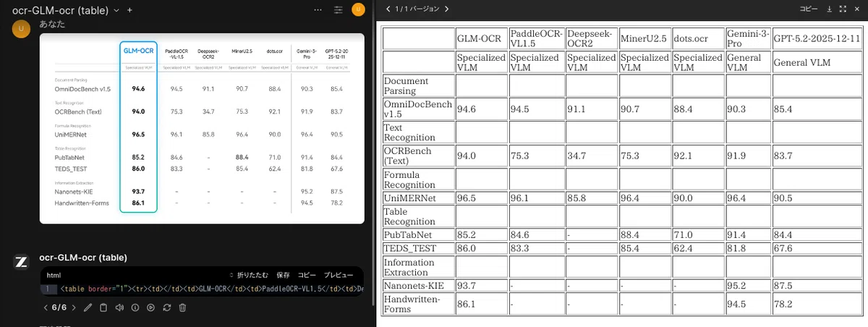
Task: Click the 'GLM-OCR' header cell in preview table
Action: point(481,38)
